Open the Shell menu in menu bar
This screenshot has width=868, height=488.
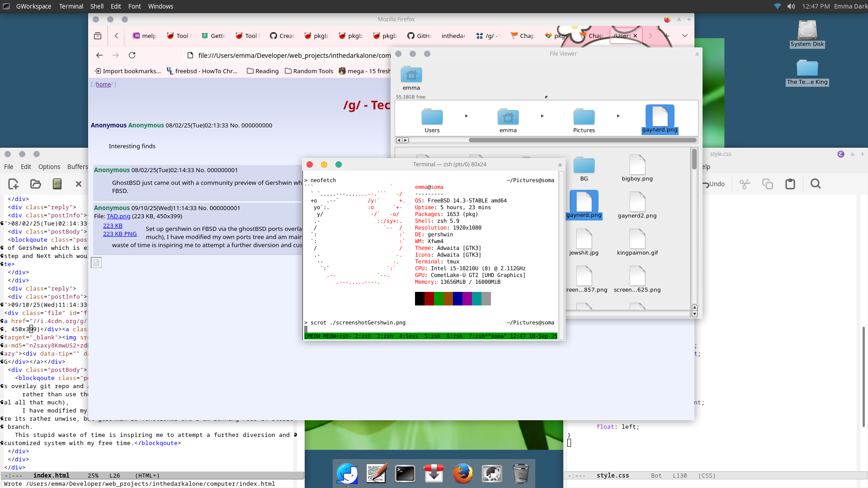97,6
